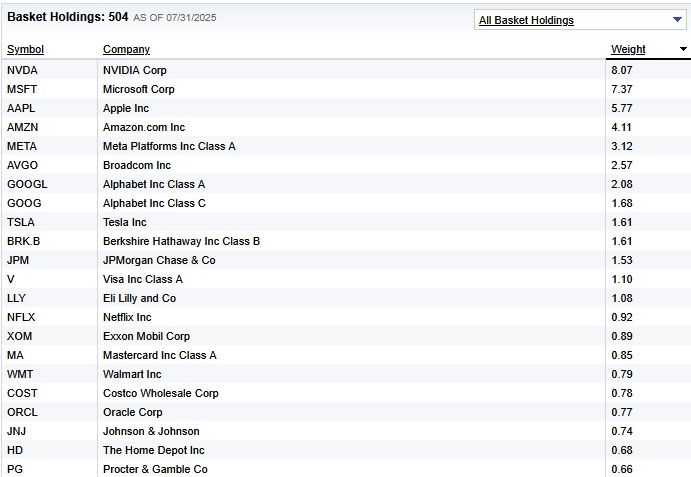Screen dimensions: 691x477
Task: Click Procter & Gamble Co name
Action: pyautogui.click(x=155, y=469)
